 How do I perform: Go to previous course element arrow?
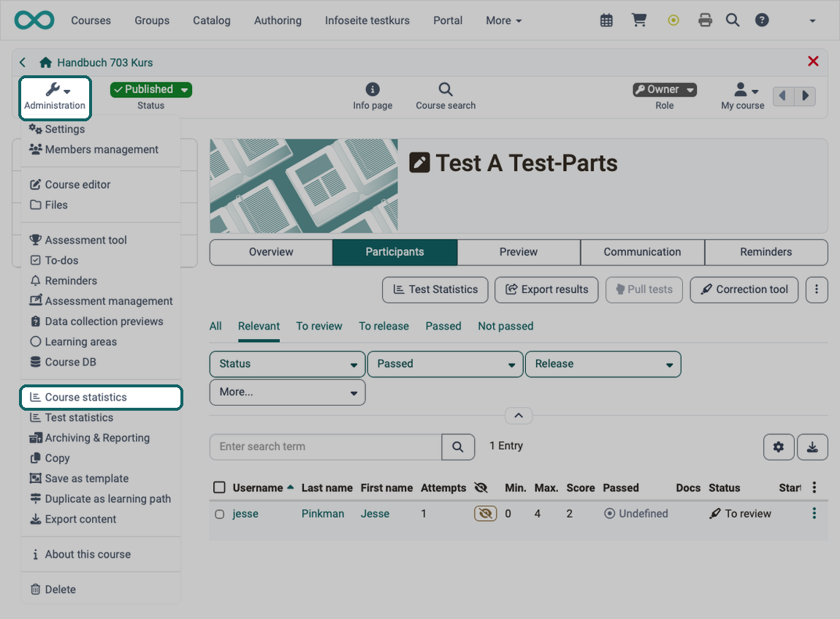tap(783, 96)
